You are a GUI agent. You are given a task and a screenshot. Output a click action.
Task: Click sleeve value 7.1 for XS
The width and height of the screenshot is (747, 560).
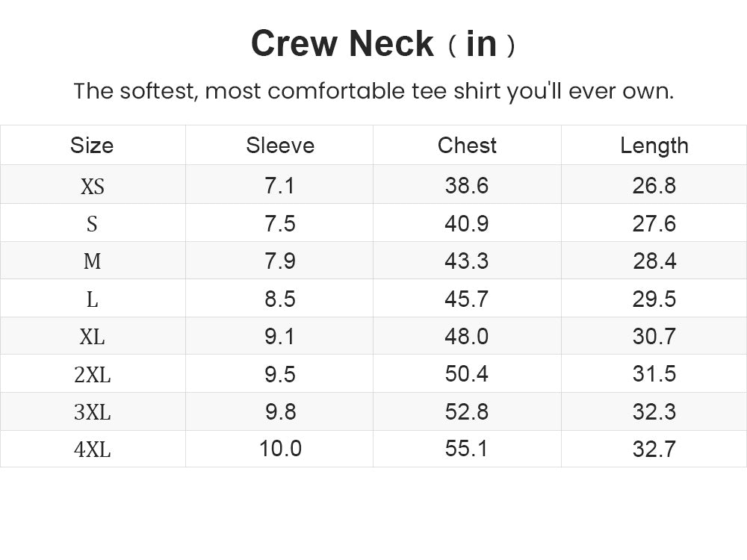pos(279,185)
